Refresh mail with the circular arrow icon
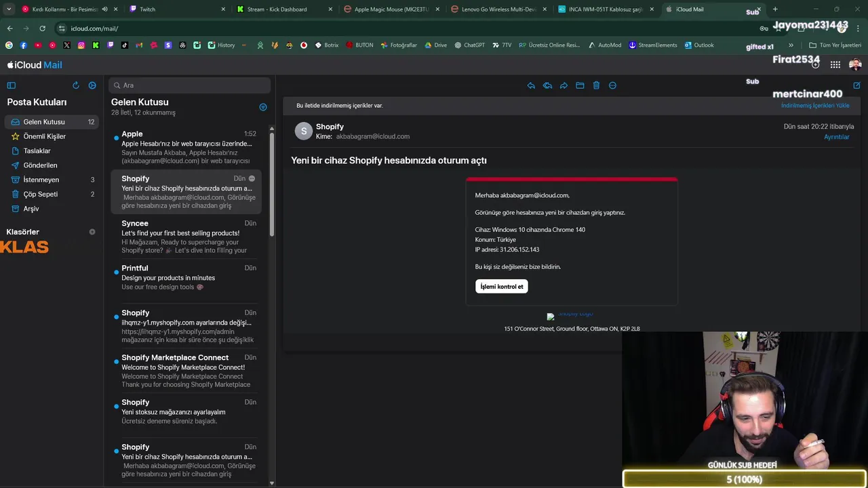 [76, 85]
